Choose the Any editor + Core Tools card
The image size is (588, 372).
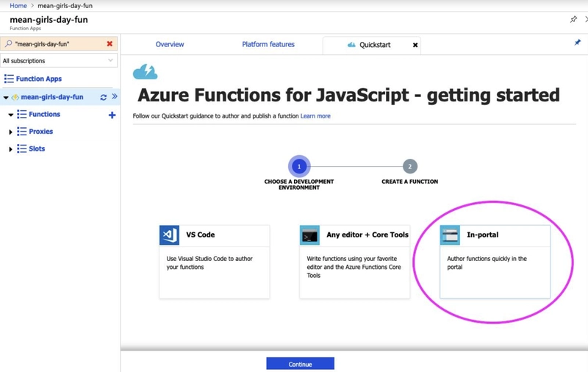[354, 262]
